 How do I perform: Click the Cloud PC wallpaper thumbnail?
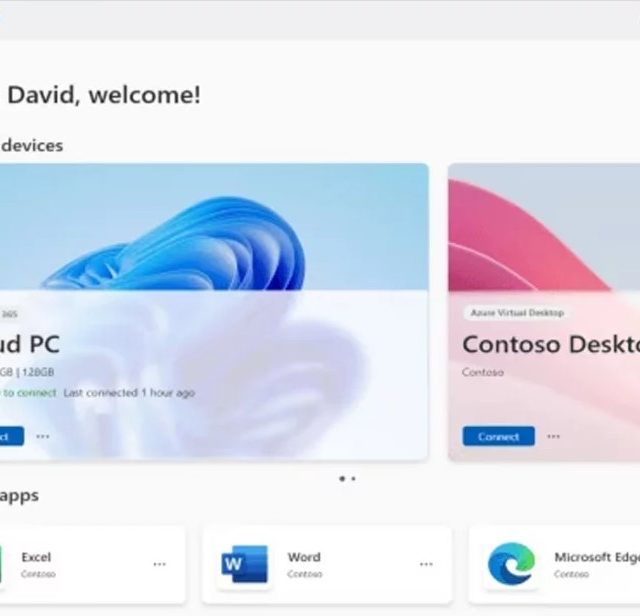click(214, 227)
